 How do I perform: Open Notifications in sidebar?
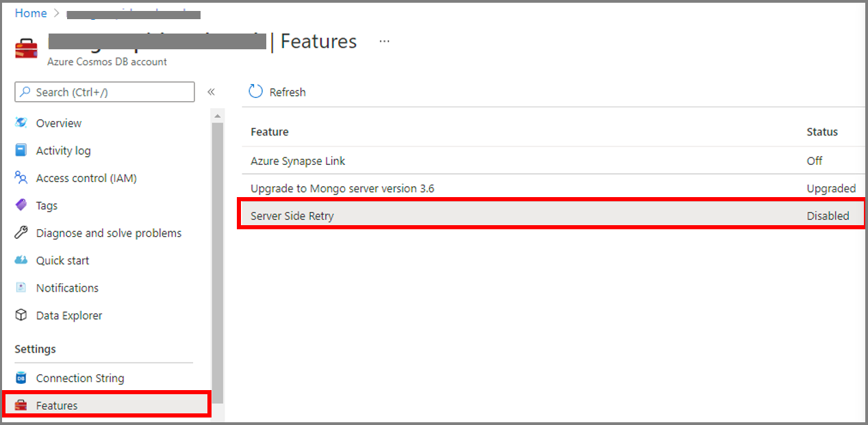pos(67,287)
